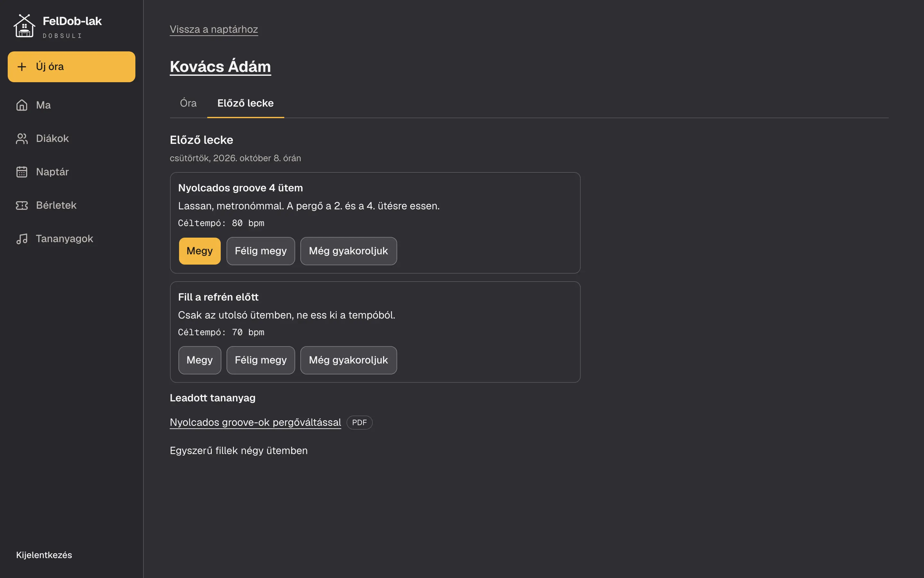Click the Bérletek ticket icon

22,205
